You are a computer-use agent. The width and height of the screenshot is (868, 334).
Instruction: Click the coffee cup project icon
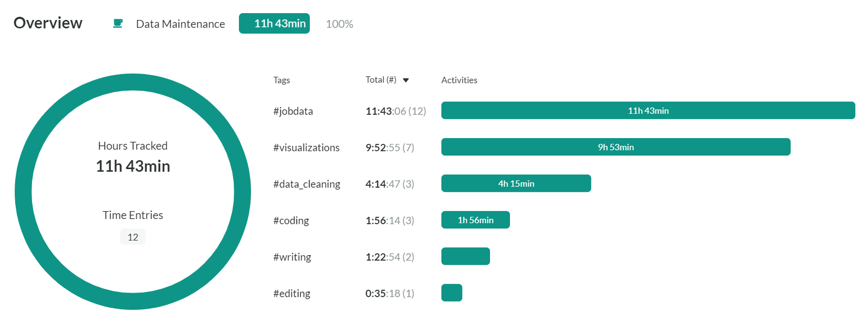[x=118, y=24]
